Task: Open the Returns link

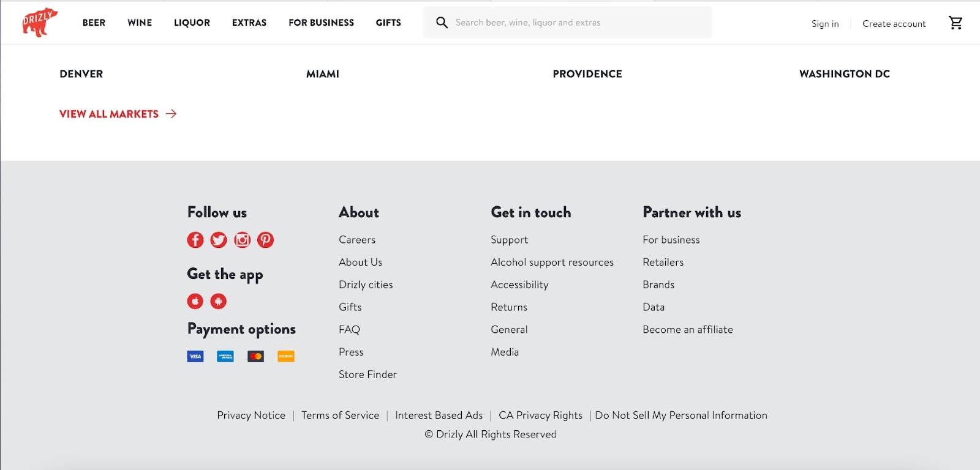Action: click(x=509, y=307)
